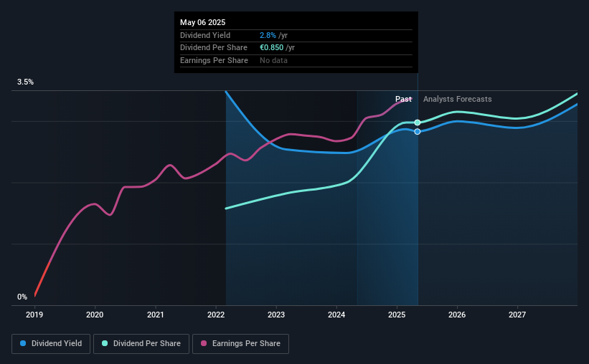Click the pink Earnings Per Share legend dot
Viewport: 589px width, 364px height.
pyautogui.click(x=204, y=343)
